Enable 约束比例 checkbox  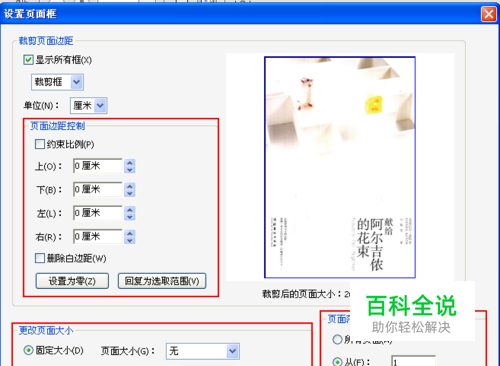point(40,144)
